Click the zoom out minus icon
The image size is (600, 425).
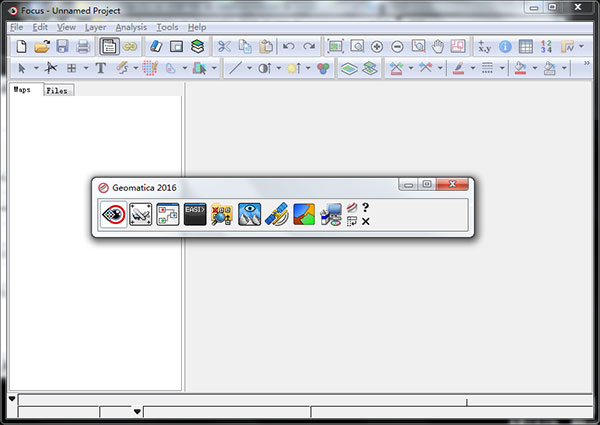398,47
